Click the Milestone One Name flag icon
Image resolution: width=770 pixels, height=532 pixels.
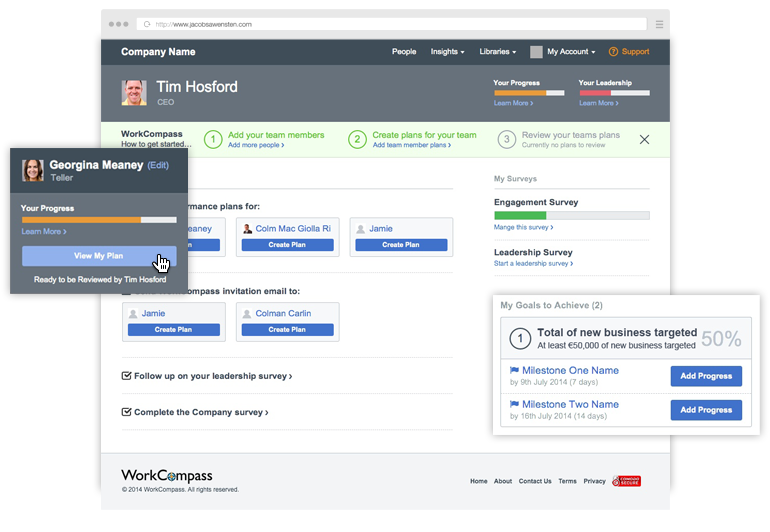(x=514, y=370)
